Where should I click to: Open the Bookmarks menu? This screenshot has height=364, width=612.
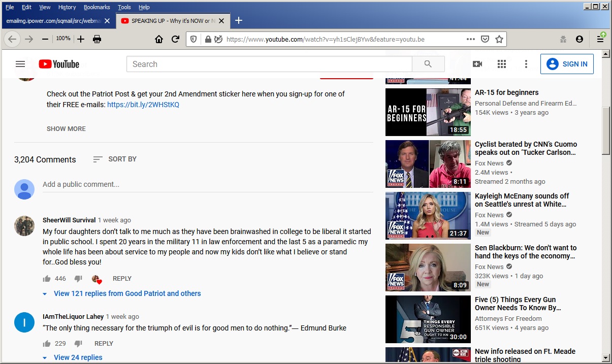pos(96,7)
